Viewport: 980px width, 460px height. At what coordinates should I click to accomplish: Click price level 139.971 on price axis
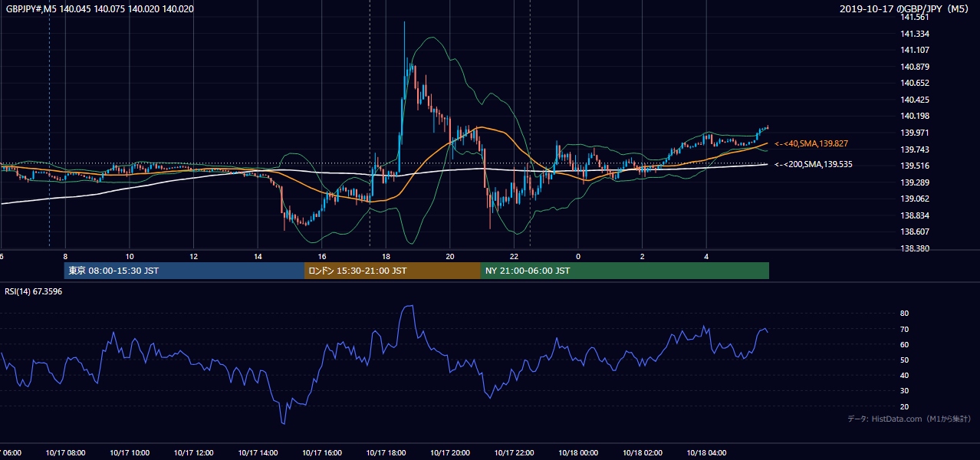(x=916, y=133)
